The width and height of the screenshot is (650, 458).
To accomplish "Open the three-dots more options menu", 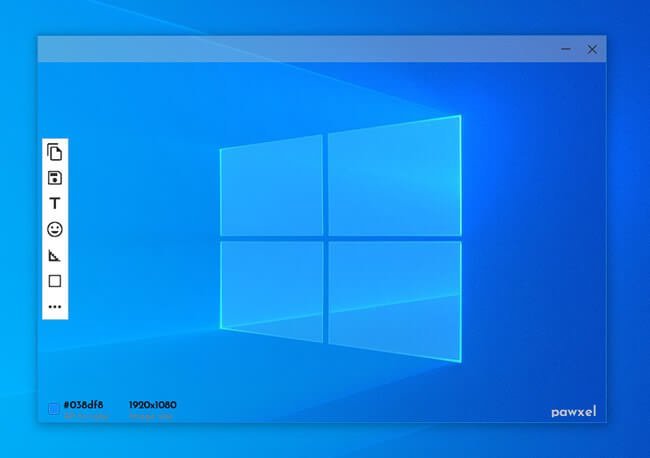I will (55, 307).
